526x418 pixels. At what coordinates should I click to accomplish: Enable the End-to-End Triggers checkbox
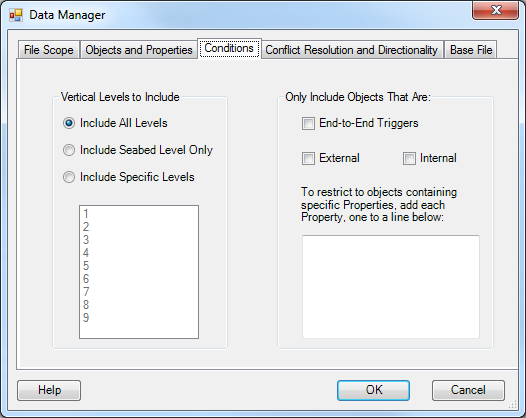(x=308, y=123)
